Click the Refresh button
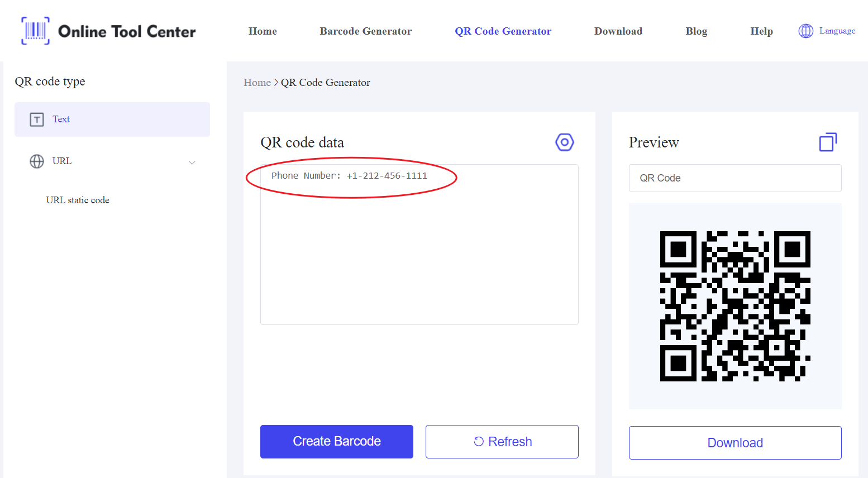The height and width of the screenshot is (478, 868). pos(502,442)
